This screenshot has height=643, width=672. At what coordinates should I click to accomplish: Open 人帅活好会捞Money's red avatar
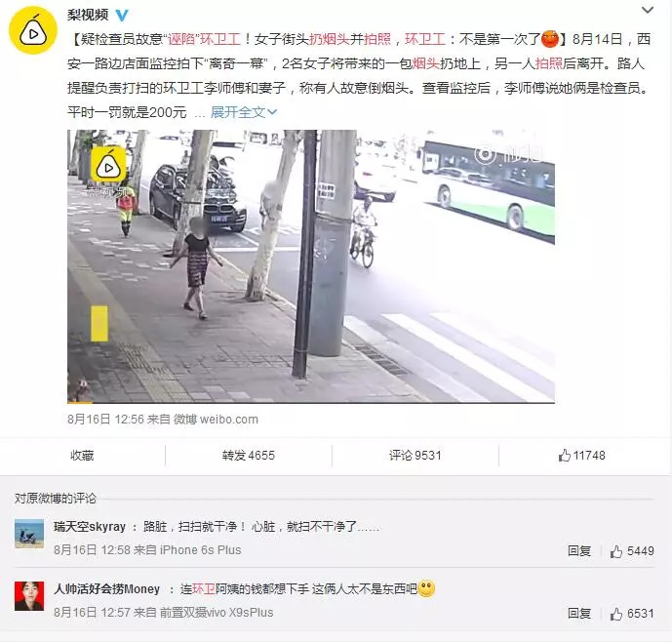pos(29,596)
